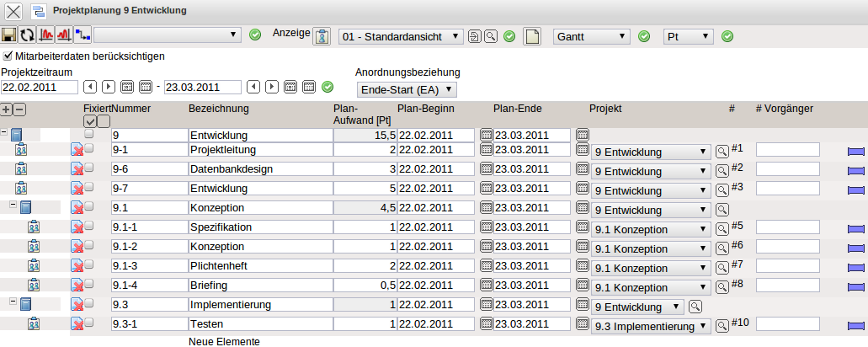868x347 pixels.
Task: Toggle Mitarbeiterdaten berücksichtigen checkbox
Action: [8, 56]
